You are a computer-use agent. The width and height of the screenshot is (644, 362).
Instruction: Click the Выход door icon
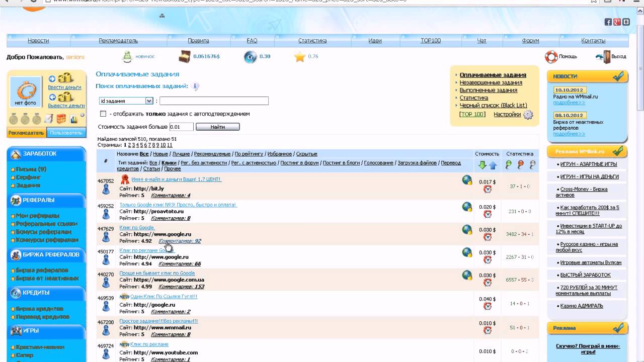tap(603, 57)
